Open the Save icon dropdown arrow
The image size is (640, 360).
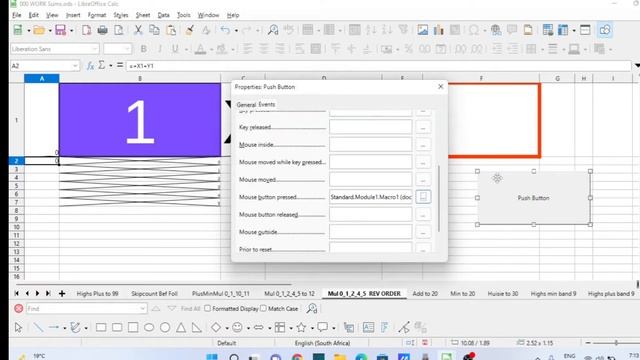(71, 30)
